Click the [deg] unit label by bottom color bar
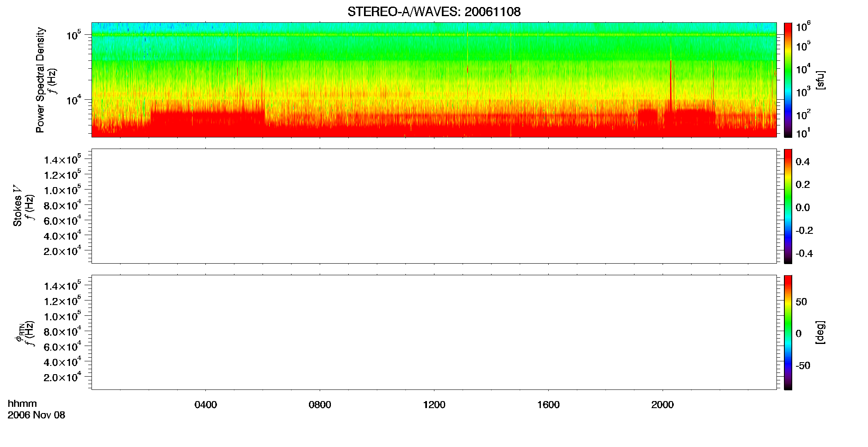Screen dimensions: 868x447 click(x=820, y=332)
